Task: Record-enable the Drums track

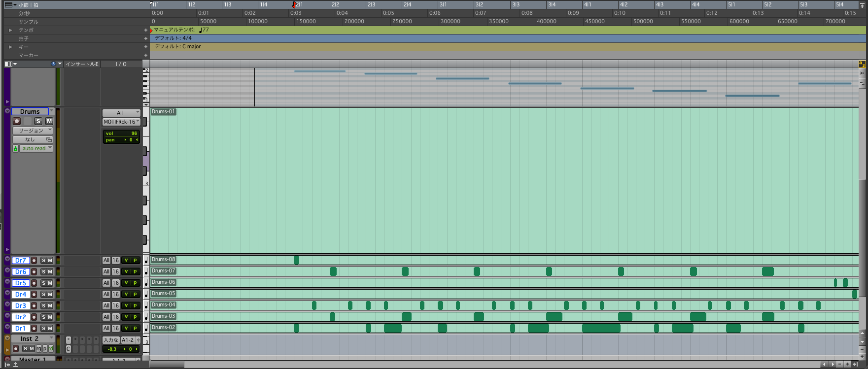Action: pos(17,121)
